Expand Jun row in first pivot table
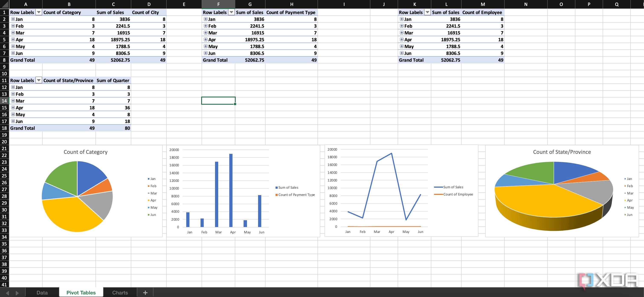This screenshot has width=644, height=297. [13, 53]
